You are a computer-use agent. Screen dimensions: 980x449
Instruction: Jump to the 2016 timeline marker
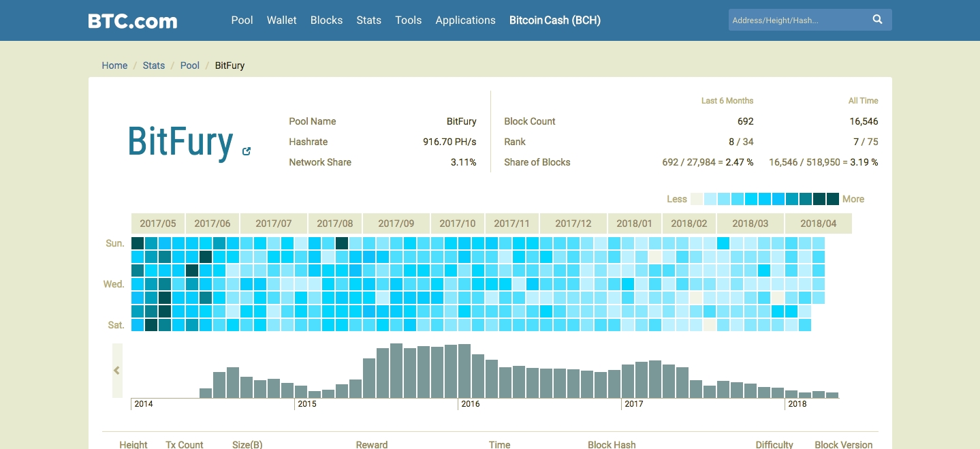pyautogui.click(x=471, y=404)
